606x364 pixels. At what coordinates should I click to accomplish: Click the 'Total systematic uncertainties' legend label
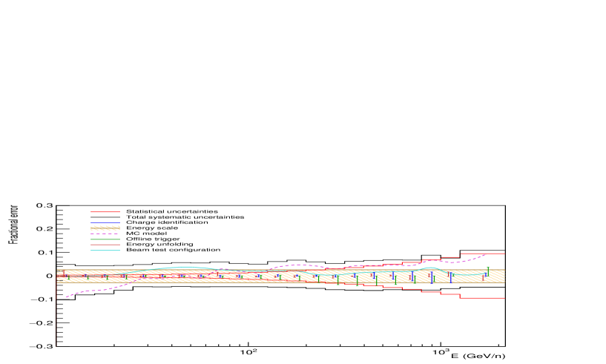[x=185, y=217]
